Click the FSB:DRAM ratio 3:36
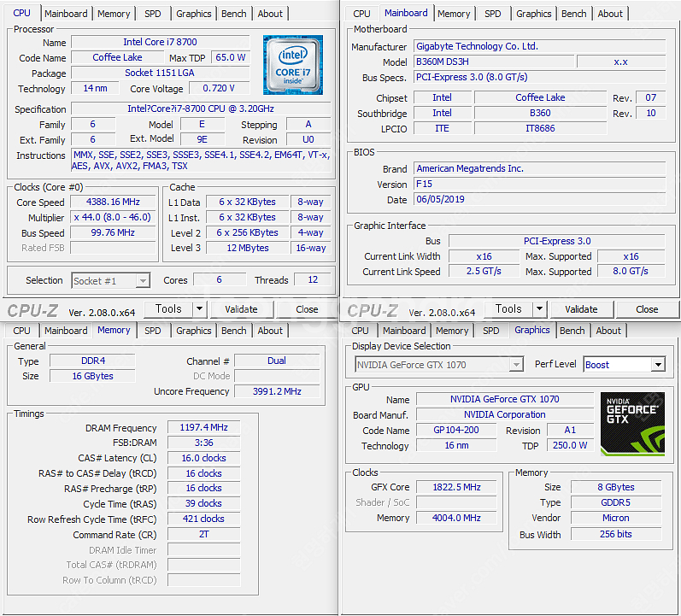The image size is (681, 616). point(204,443)
